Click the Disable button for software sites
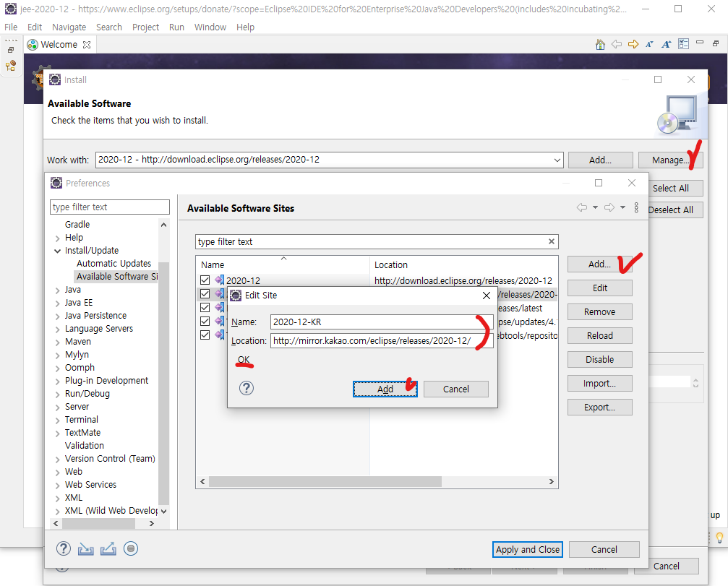 point(599,359)
